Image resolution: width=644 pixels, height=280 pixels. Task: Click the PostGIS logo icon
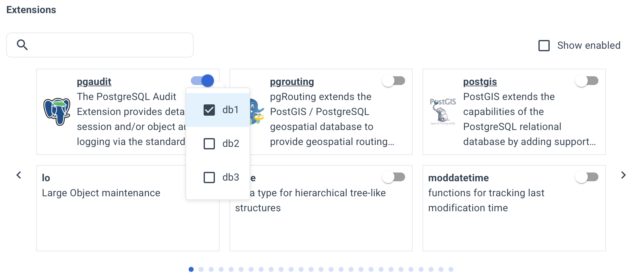[x=443, y=112]
